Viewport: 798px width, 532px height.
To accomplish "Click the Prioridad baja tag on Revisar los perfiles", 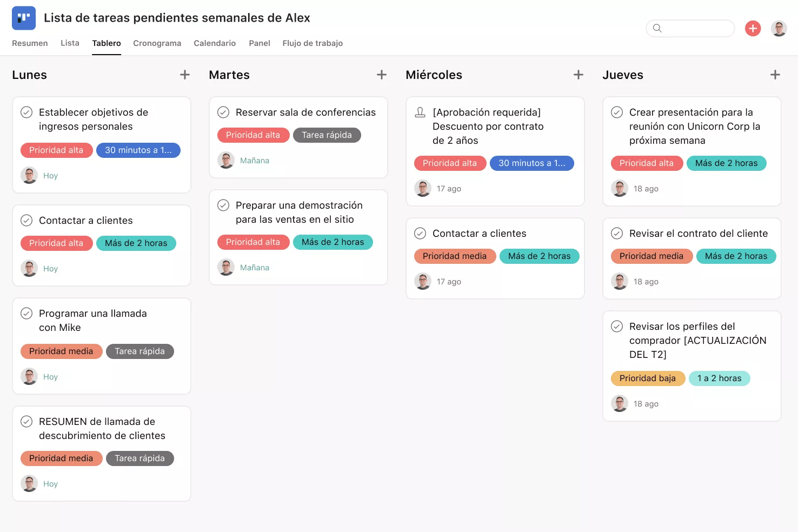I will [x=648, y=378].
